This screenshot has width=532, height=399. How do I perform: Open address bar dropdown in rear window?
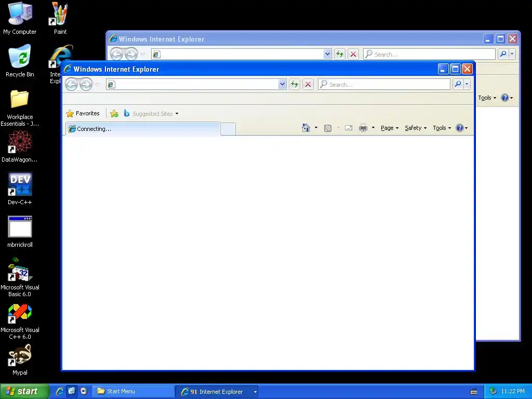click(x=327, y=54)
